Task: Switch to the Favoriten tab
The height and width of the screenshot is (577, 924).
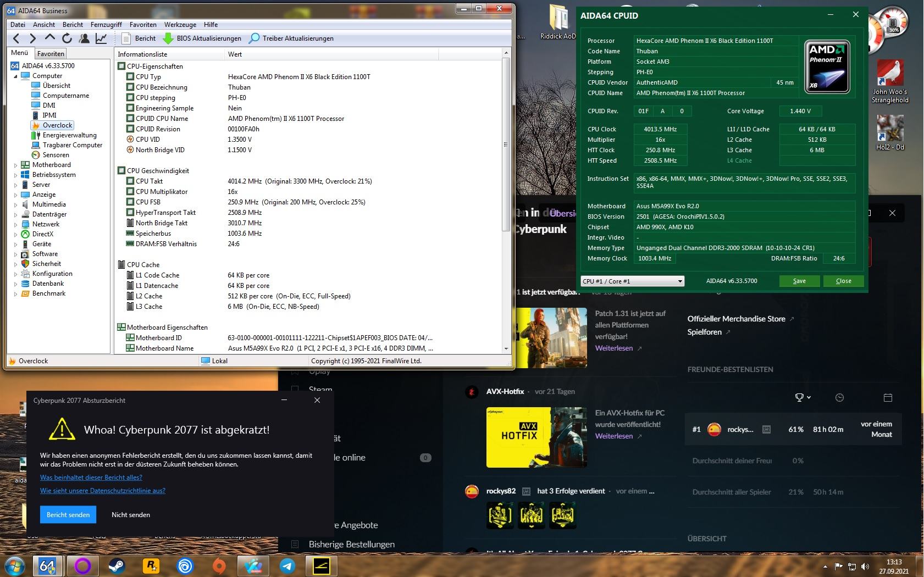Action: tap(51, 53)
